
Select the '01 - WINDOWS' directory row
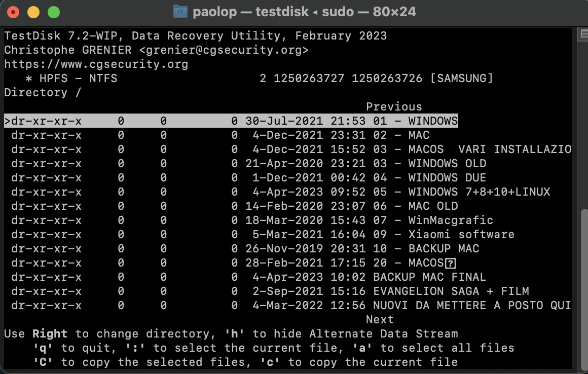pos(231,121)
